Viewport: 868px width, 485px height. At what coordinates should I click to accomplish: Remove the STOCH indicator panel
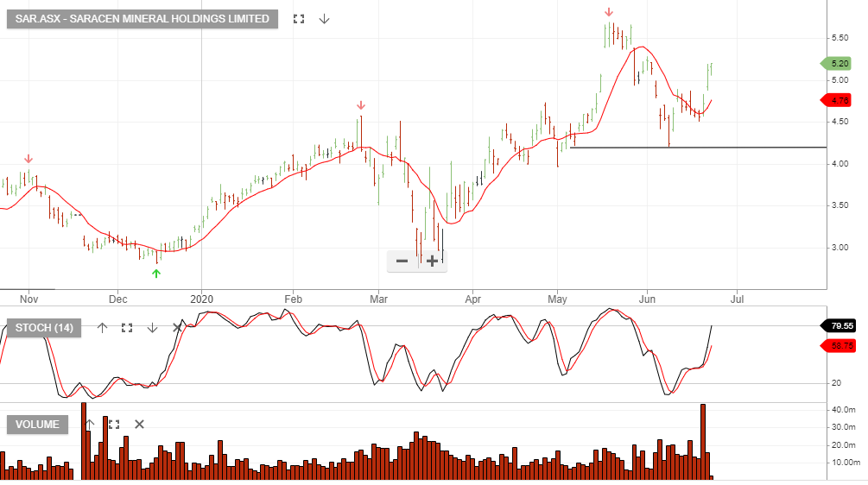pyautogui.click(x=177, y=328)
